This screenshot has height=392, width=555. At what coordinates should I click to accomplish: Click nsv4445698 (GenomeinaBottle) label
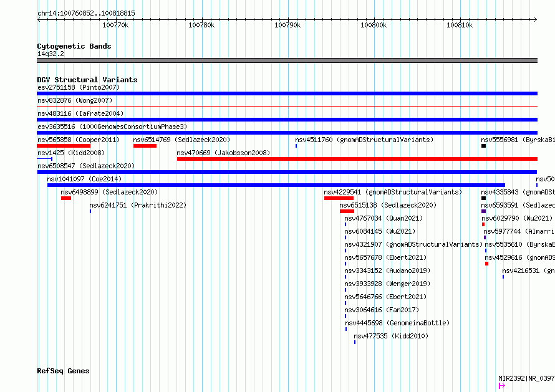pyautogui.click(x=397, y=323)
